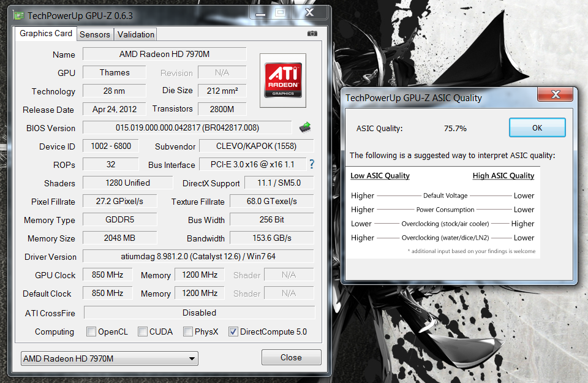
Task: Open the AMD Radeon HD 7970M card dropdown
Action: (110, 358)
